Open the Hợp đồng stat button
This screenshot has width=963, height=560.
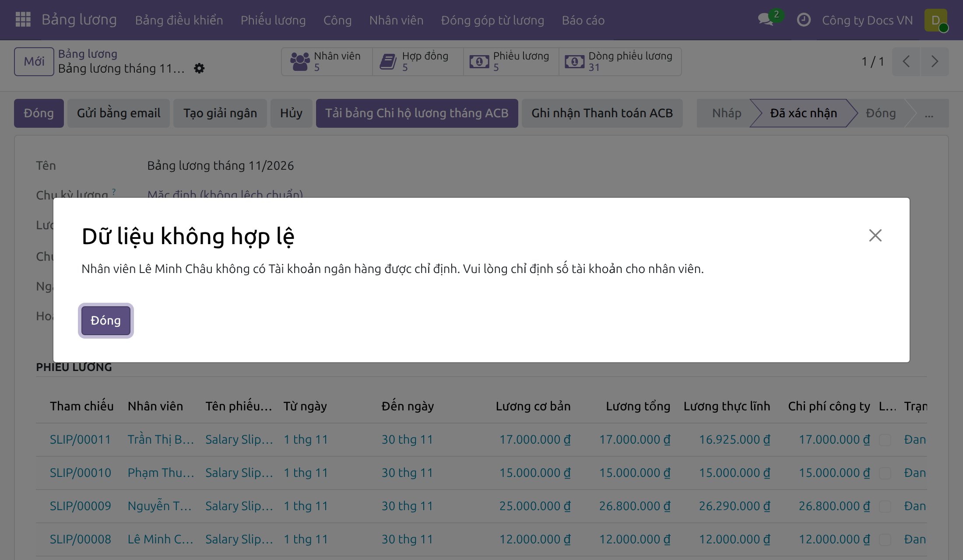tap(418, 62)
